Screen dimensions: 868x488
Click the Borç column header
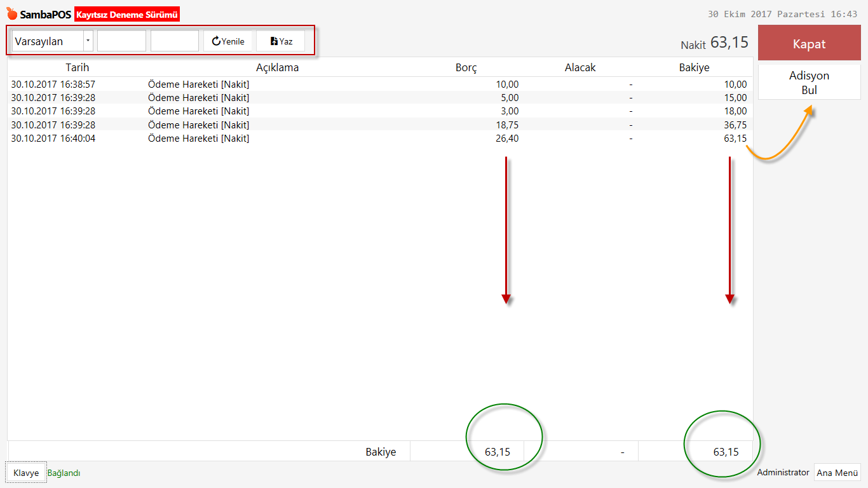(x=466, y=67)
